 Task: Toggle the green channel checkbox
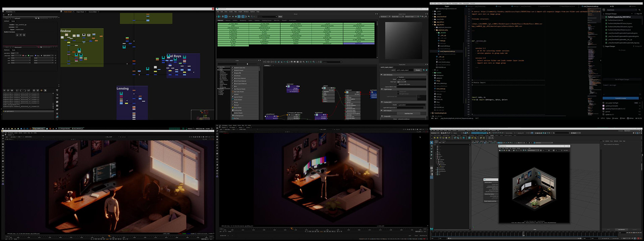click(29, 56)
